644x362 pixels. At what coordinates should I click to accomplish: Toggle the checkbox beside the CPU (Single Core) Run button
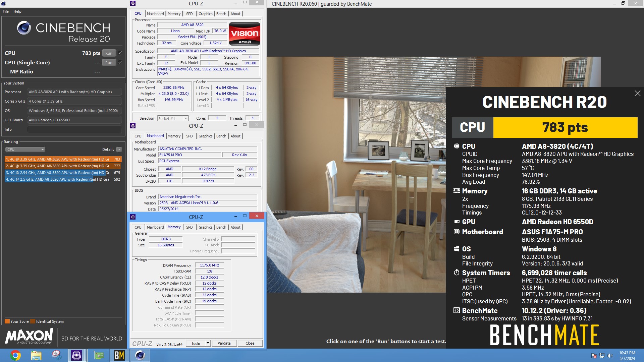click(120, 62)
